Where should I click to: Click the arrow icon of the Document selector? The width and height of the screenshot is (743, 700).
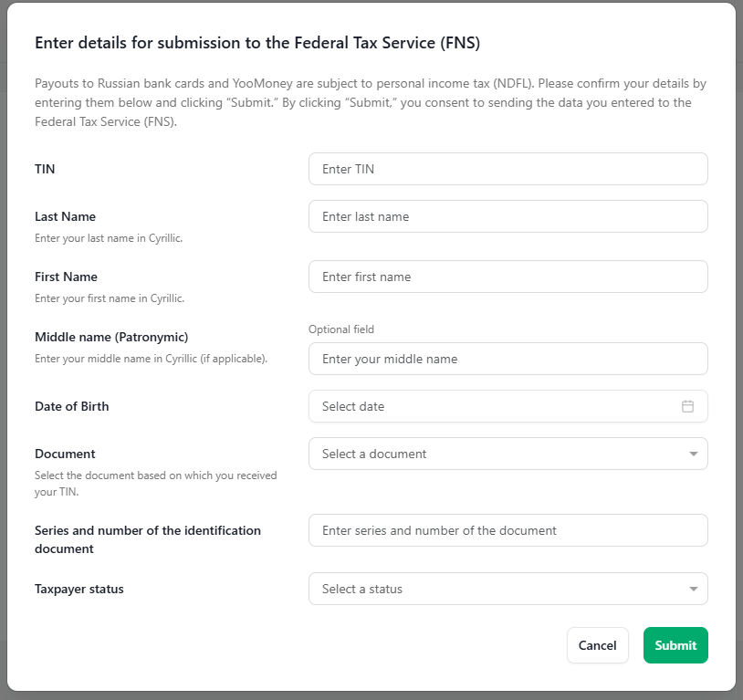693,454
